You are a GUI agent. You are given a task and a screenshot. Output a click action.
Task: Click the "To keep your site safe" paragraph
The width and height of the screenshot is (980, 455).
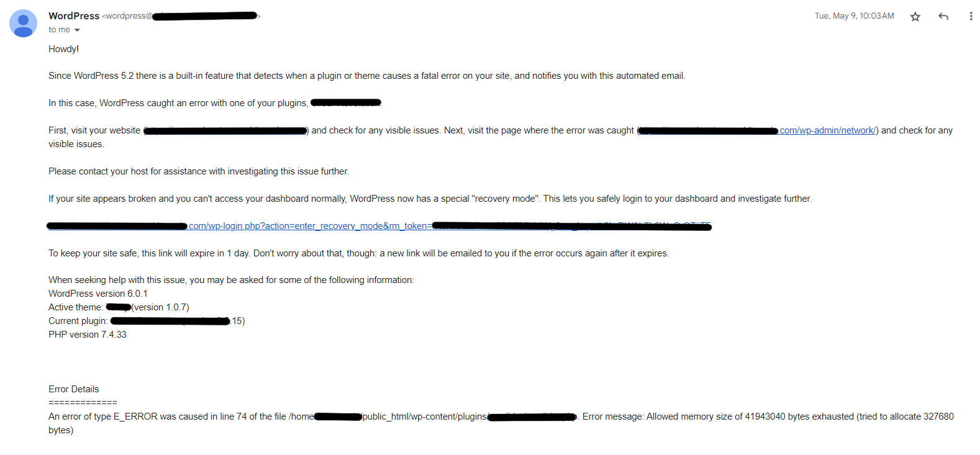358,253
